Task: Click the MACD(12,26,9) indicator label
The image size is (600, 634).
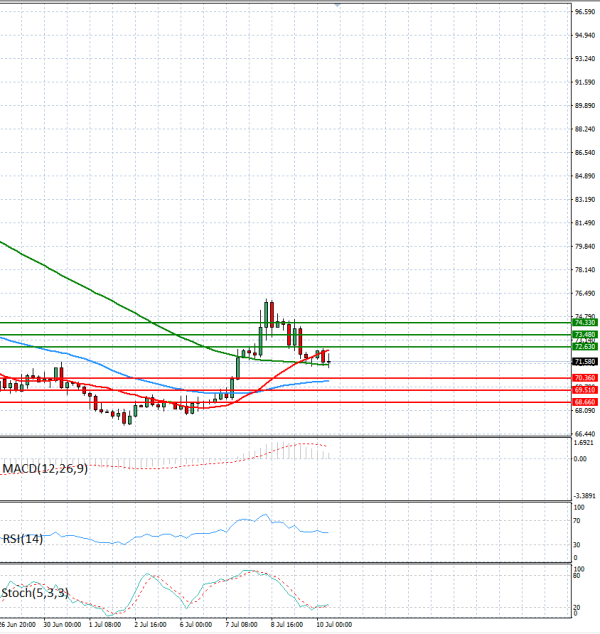Action: click(x=45, y=469)
